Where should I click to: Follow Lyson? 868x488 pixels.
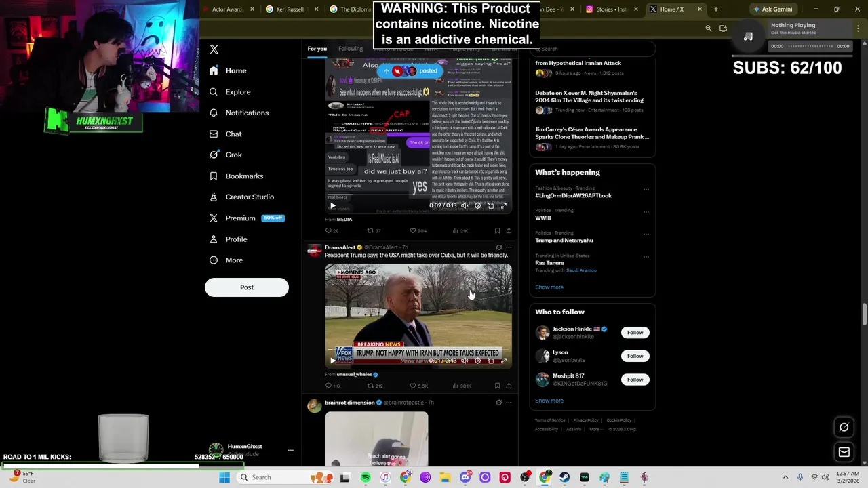pos(635,356)
